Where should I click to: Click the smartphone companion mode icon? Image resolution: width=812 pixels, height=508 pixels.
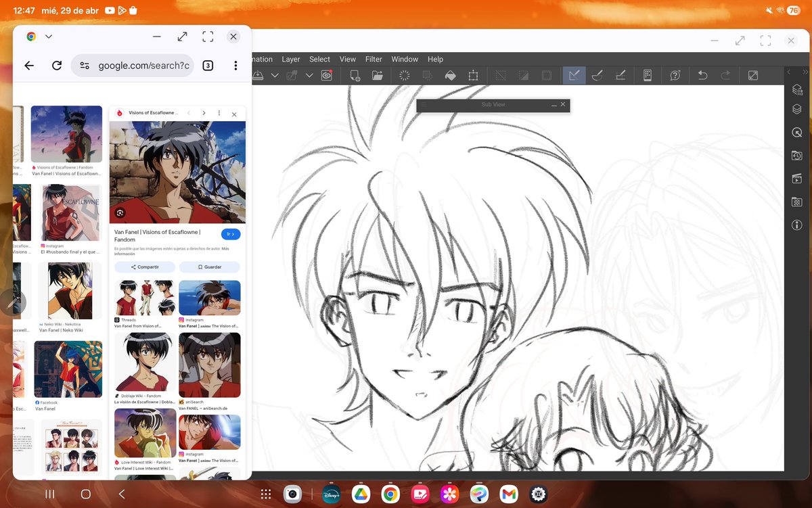(x=647, y=76)
